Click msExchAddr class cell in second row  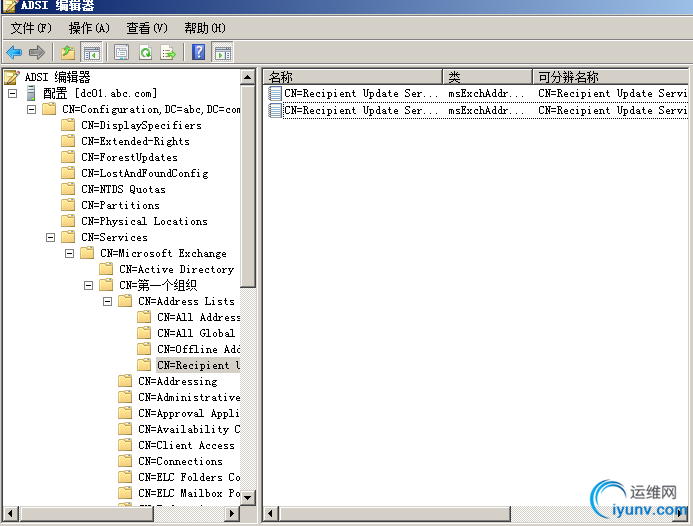coord(486,110)
